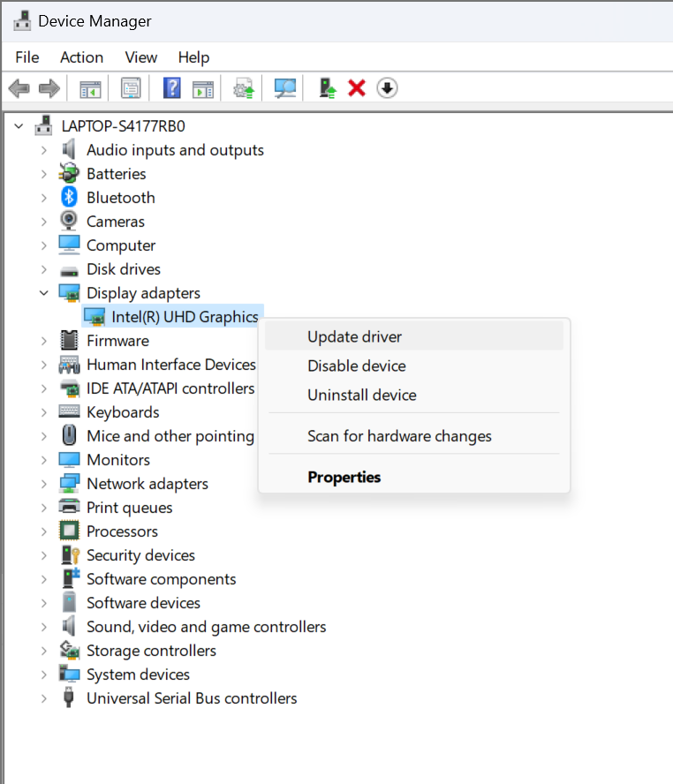The height and width of the screenshot is (784, 673).
Task: Select the Cameras webcam icon
Action: point(69,221)
